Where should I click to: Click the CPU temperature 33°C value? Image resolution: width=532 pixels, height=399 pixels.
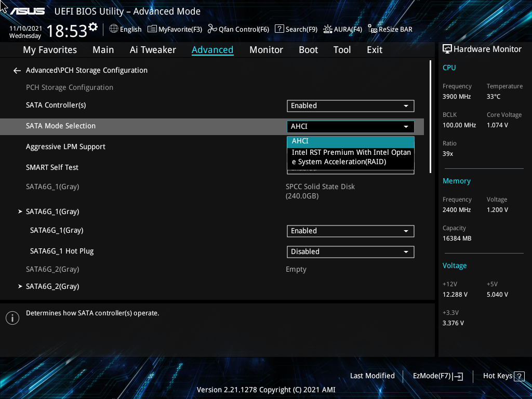(x=494, y=97)
